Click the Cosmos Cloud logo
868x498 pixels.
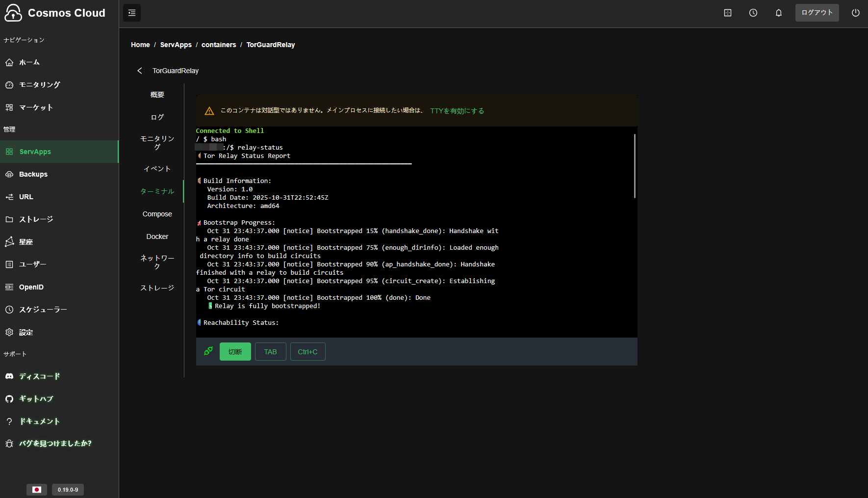13,13
